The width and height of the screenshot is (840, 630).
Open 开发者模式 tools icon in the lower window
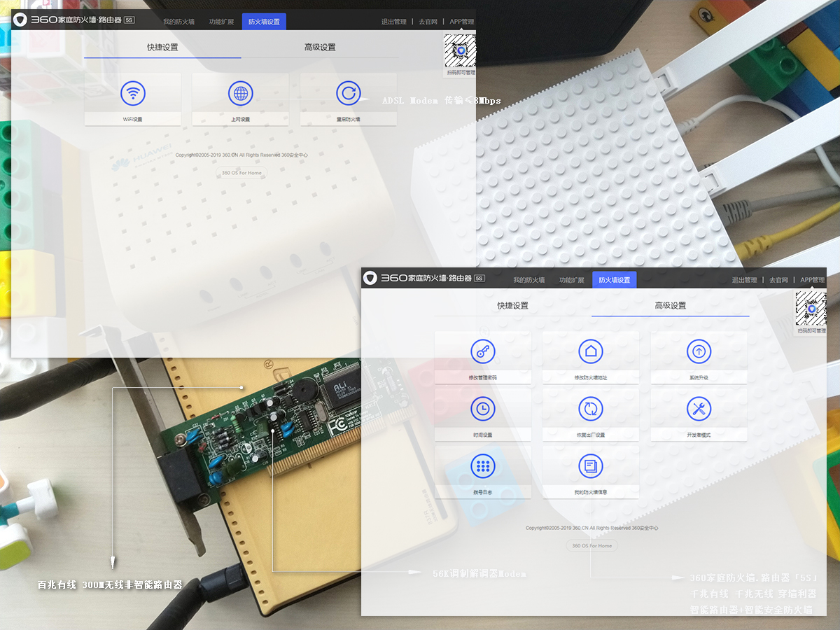[699, 408]
